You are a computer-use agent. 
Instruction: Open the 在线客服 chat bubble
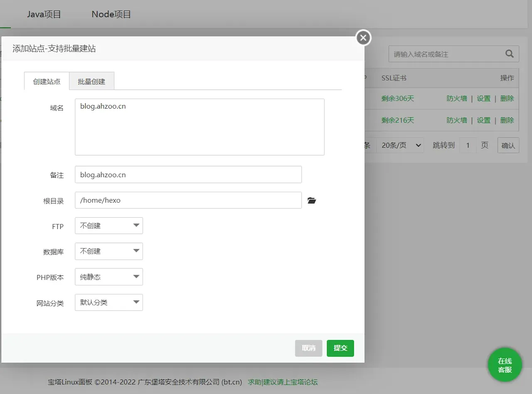[x=505, y=365]
